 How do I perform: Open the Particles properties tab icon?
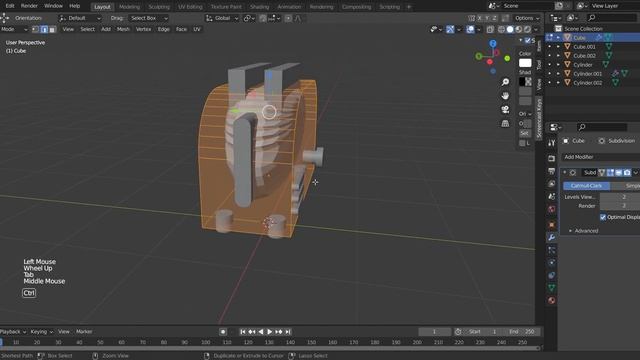coord(551,250)
